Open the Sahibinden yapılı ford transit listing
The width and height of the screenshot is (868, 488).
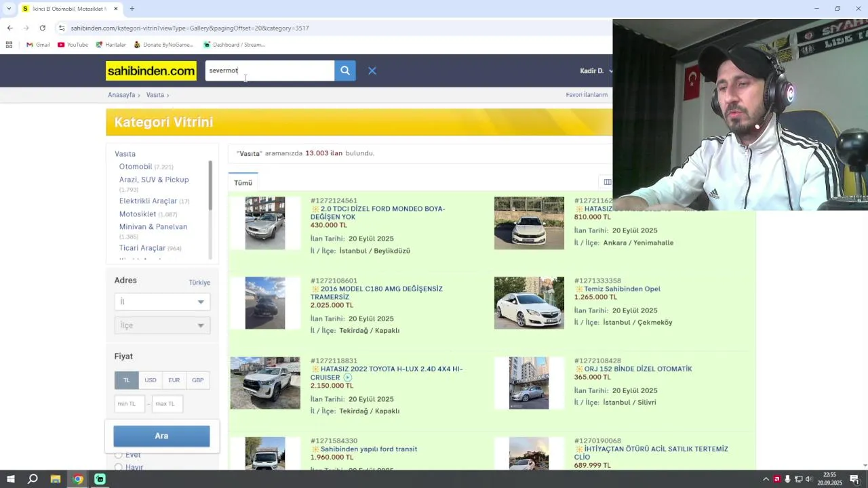coord(369,449)
